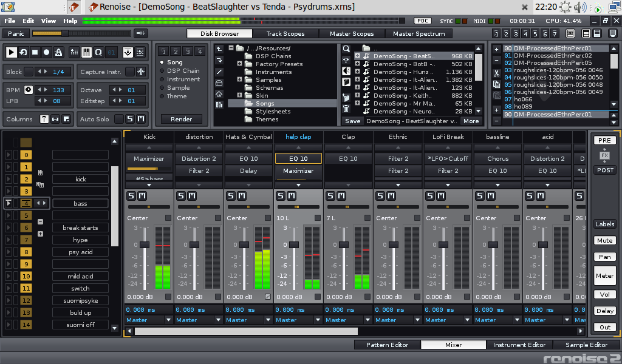Image resolution: width=622 pixels, height=364 pixels.
Task: Click the parent directory arrow in Disk Browser
Action: click(219, 49)
